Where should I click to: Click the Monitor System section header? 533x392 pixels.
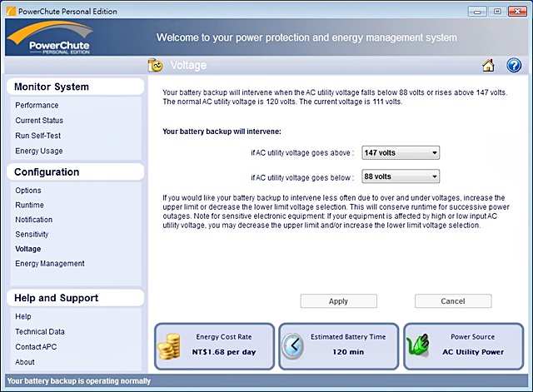click(75, 87)
